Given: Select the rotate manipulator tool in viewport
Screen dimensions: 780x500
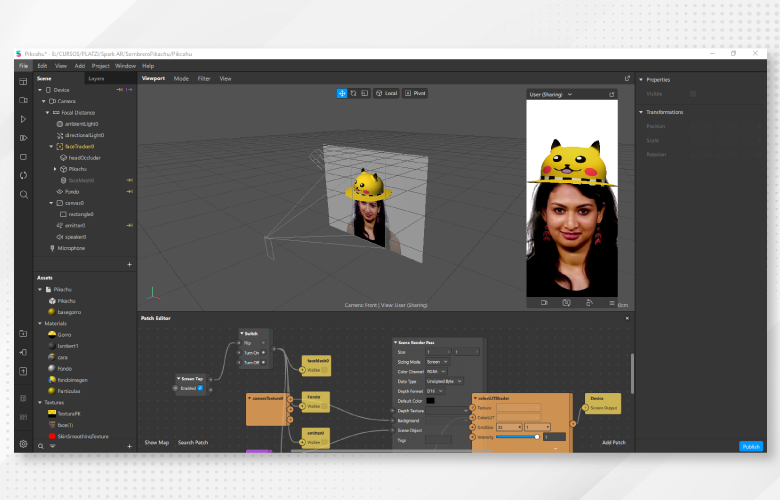Looking at the screenshot, I should point(353,93).
